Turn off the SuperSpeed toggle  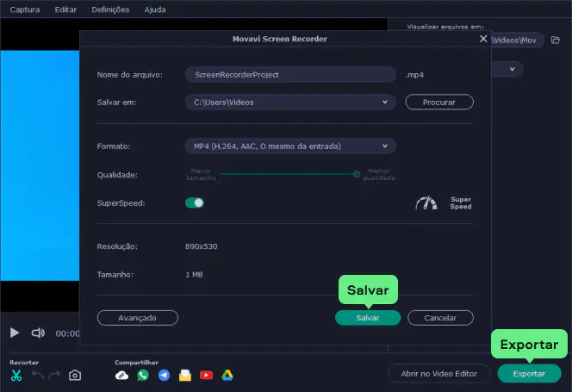point(195,203)
